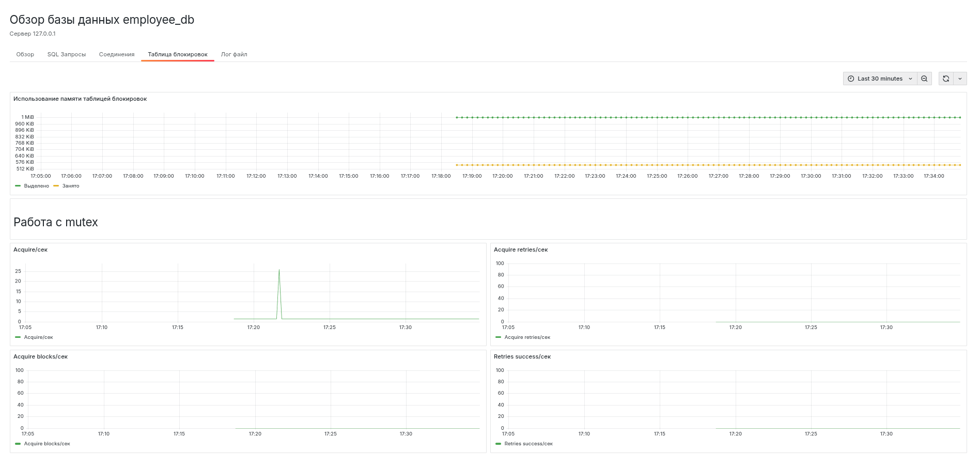The height and width of the screenshot is (467, 980).
Task: Click the zoom out time range icon
Action: [x=924, y=79]
